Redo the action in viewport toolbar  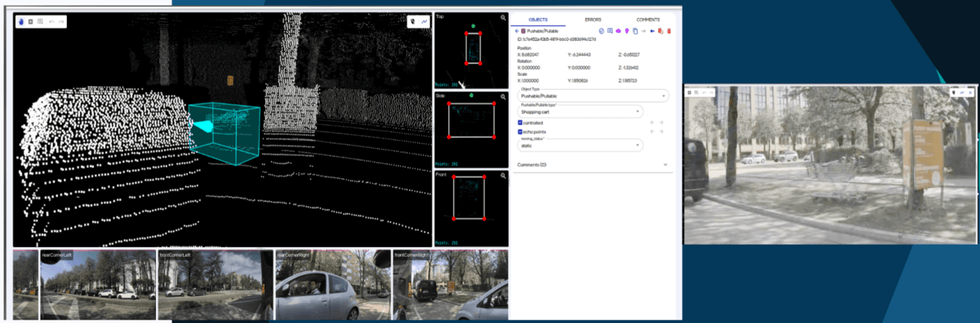click(x=61, y=22)
